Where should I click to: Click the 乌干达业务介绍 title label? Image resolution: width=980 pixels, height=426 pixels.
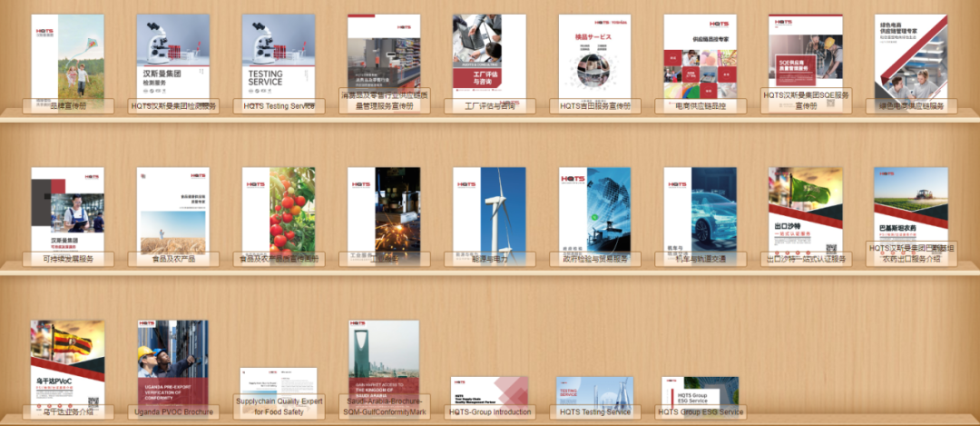click(x=68, y=412)
